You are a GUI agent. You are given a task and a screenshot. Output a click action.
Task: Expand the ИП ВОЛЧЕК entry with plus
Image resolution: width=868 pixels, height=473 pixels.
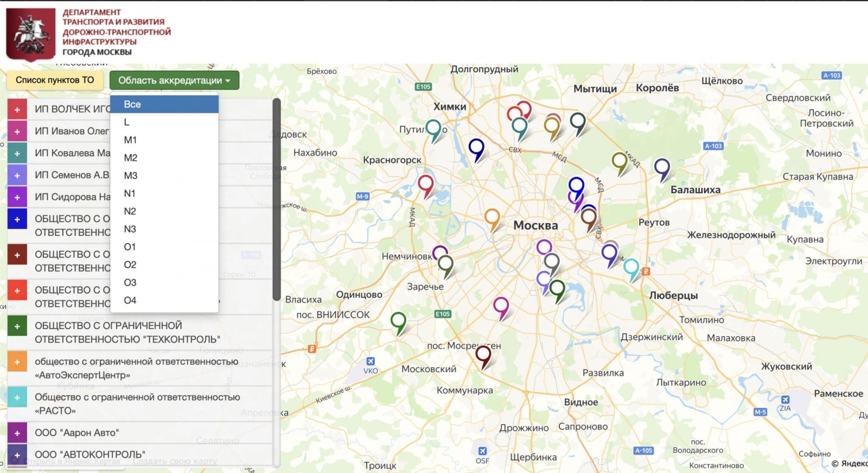click(17, 110)
